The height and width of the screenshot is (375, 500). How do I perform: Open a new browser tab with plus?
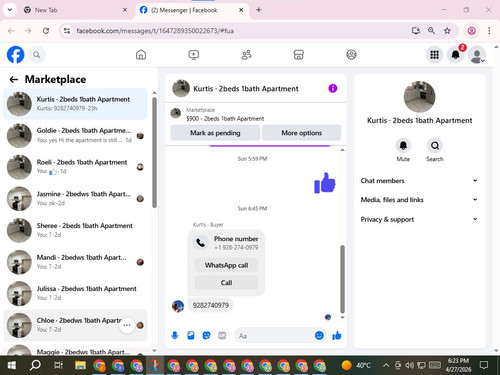tap(259, 10)
